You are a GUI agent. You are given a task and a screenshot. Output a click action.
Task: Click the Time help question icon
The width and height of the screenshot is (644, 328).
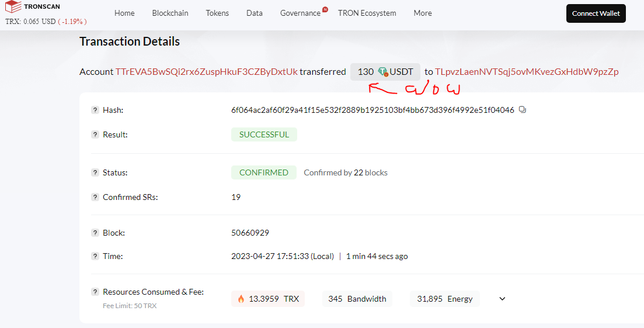[x=95, y=256]
